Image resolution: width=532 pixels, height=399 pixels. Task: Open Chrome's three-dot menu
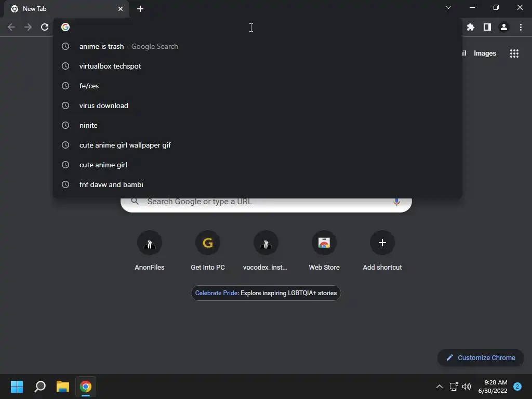(x=521, y=27)
